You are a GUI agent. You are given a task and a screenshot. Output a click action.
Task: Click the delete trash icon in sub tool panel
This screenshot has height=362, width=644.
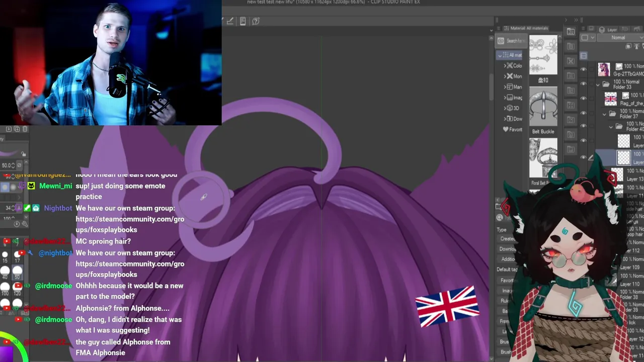[25, 129]
